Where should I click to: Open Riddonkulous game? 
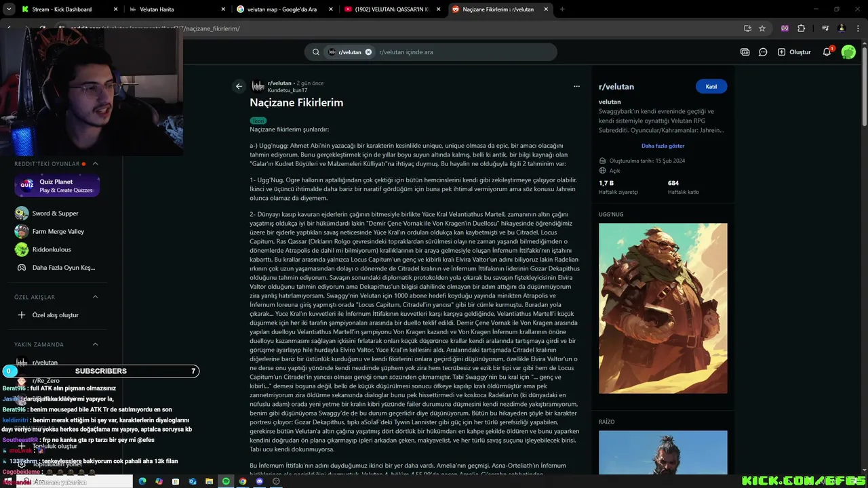[52, 249]
